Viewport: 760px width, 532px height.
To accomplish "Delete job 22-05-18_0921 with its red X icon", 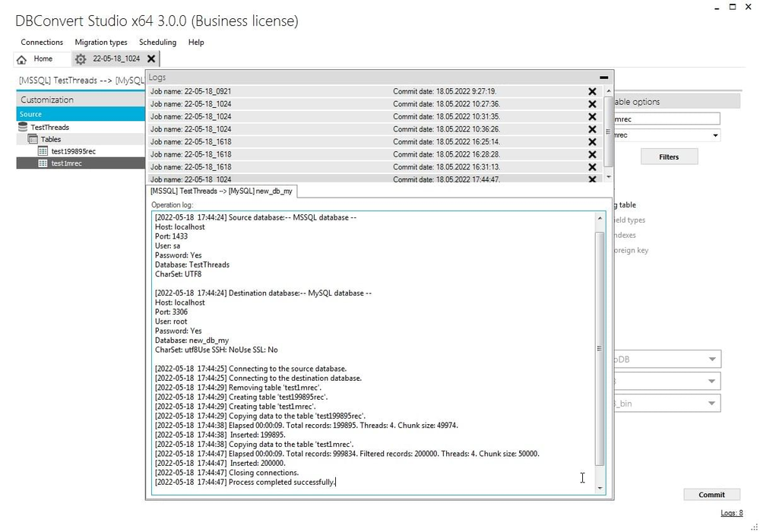I will [x=592, y=91].
